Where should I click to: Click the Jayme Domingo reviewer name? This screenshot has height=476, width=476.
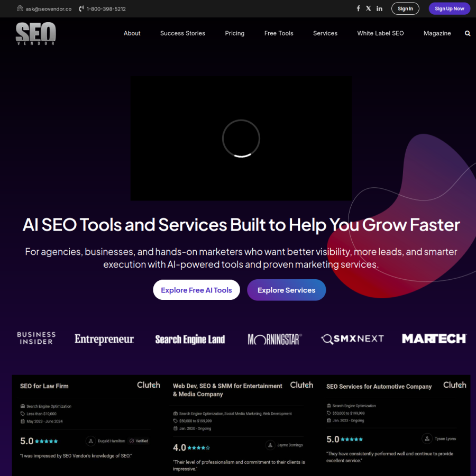(x=290, y=445)
